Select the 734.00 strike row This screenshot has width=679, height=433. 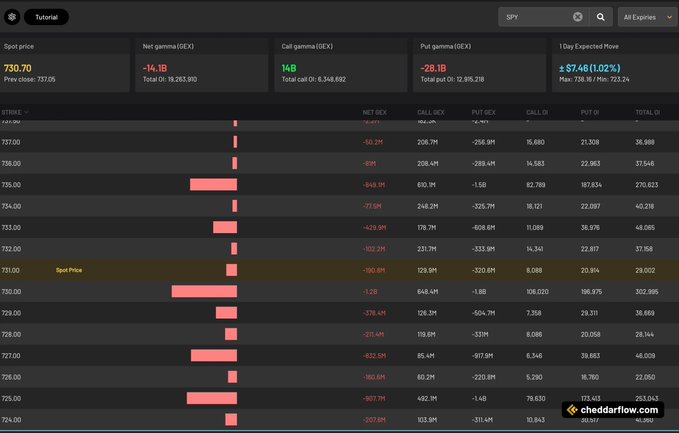click(340, 206)
